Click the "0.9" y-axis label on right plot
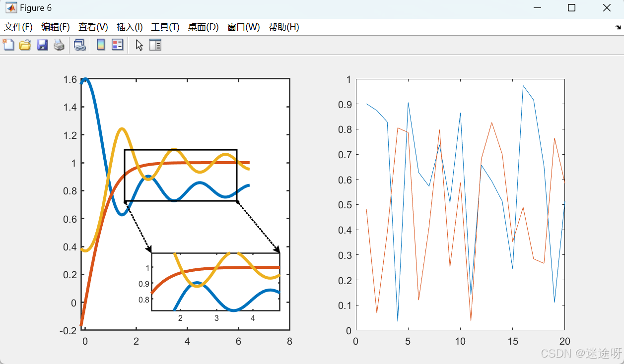624x364 pixels. click(x=345, y=105)
